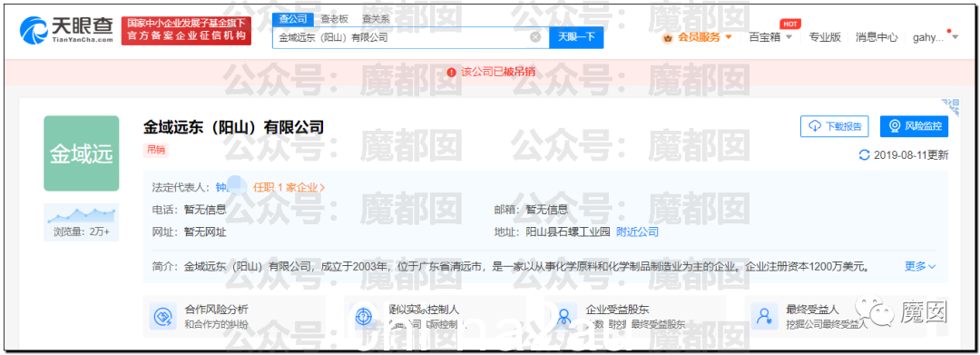
Task: Click the refresh icon beside 2019-08-11更新
Action: click(865, 155)
